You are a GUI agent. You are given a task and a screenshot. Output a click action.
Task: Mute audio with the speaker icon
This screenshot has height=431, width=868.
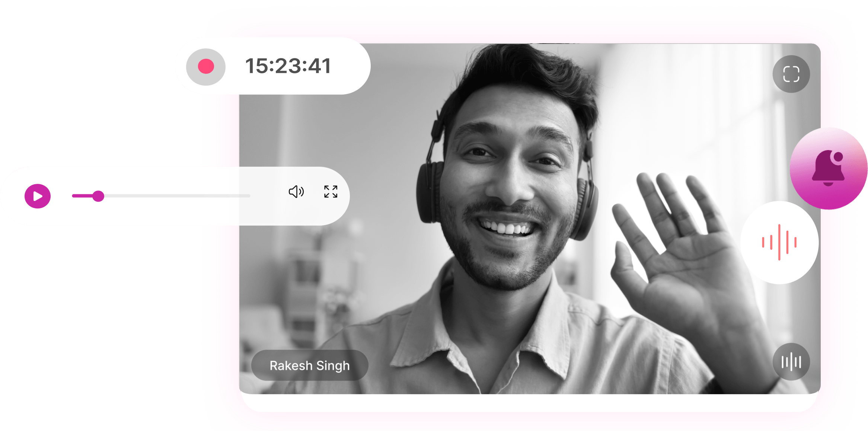[296, 192]
